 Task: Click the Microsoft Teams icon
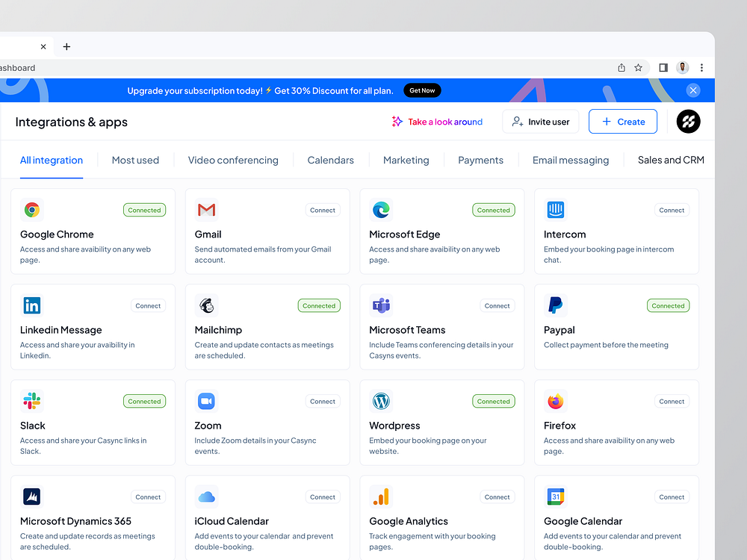381,305
